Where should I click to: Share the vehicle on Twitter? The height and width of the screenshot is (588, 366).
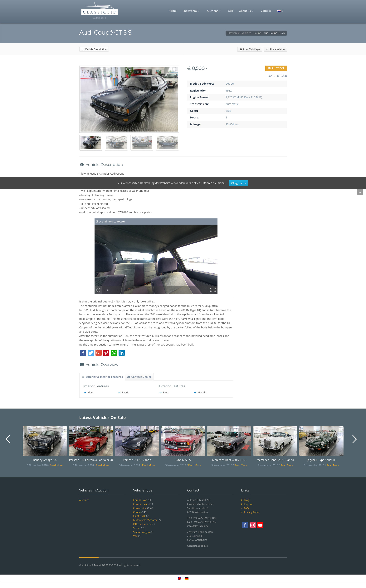click(x=91, y=353)
